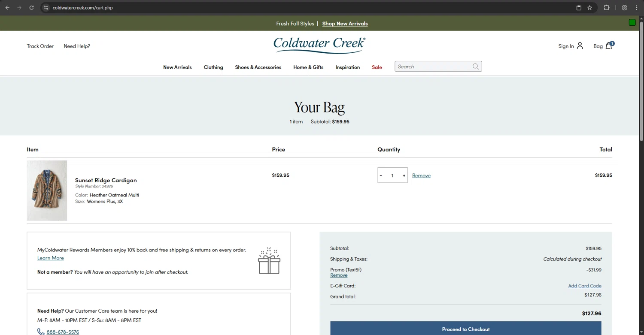Image resolution: width=644 pixels, height=335 pixels.
Task: Open the site information icon in the address bar
Action: click(46, 8)
